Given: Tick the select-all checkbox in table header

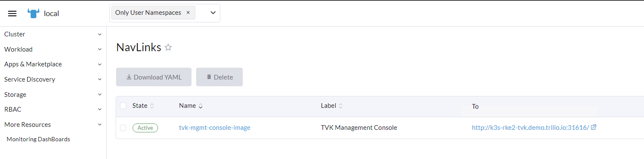Looking at the screenshot, I should 123,106.
